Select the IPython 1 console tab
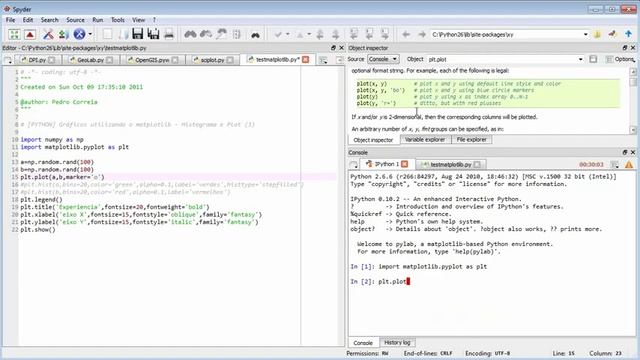The width and height of the screenshot is (640, 360). pos(387,164)
